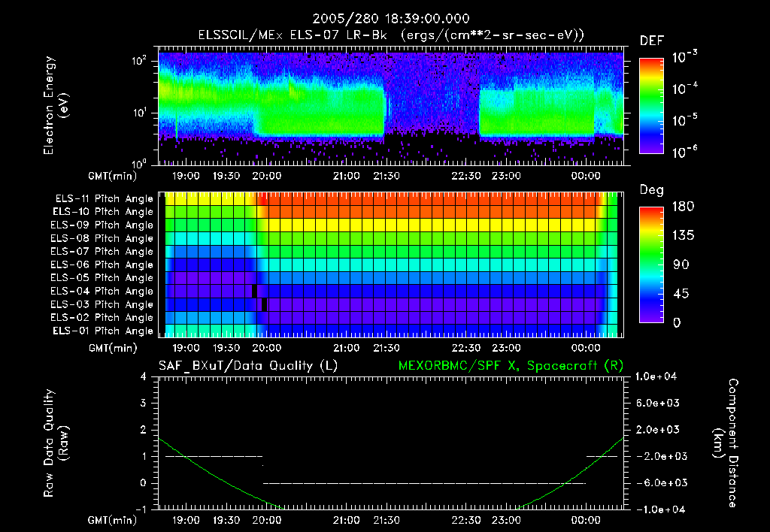Viewport: 770px width, 532px height.
Task: Click the plot title timestamp '2005/280 18:39:00.000'
Action: [x=391, y=19]
